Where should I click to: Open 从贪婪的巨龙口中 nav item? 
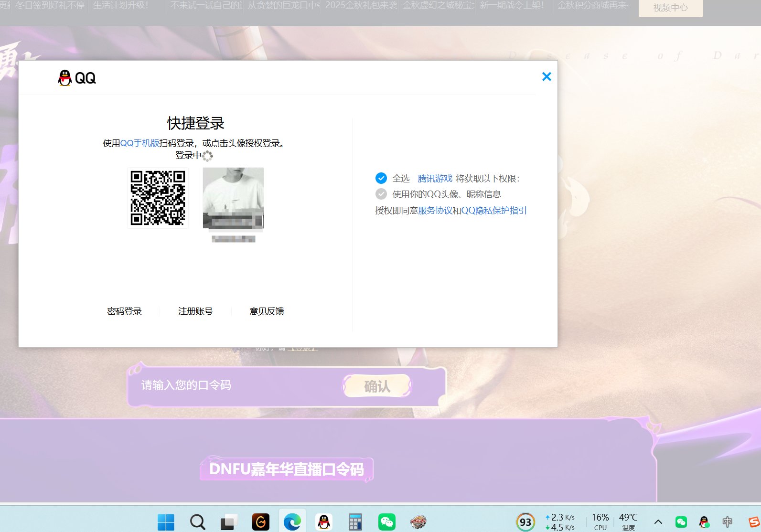284,6
